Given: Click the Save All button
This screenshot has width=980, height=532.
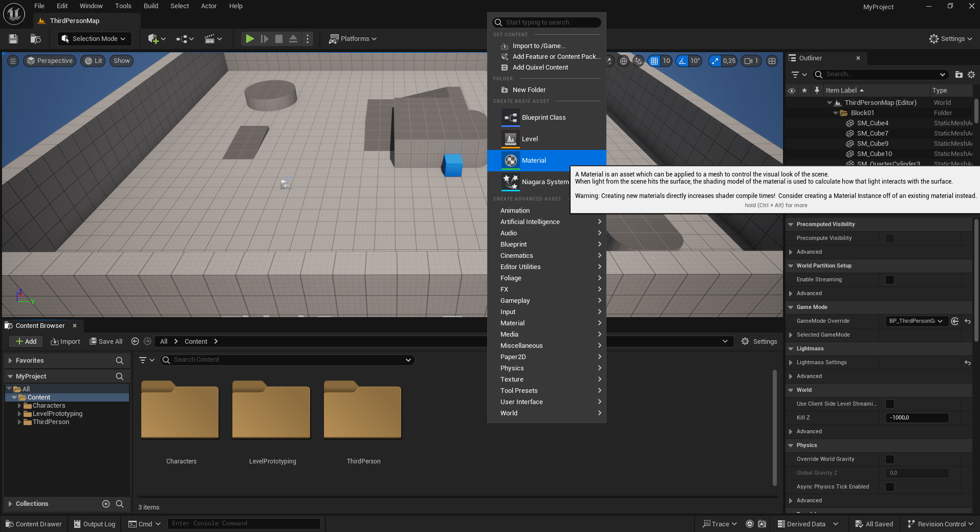Looking at the screenshot, I should coord(106,342).
